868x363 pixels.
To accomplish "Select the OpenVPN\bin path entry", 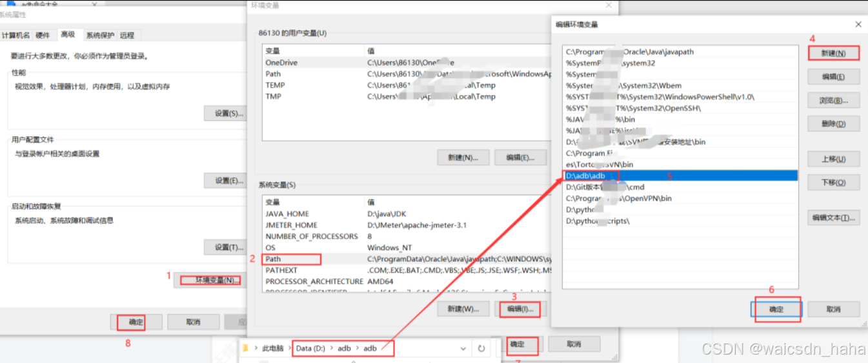I will (x=680, y=198).
